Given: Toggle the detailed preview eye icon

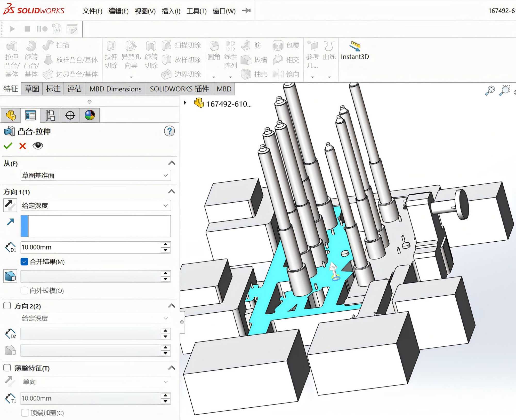Looking at the screenshot, I should tap(38, 146).
